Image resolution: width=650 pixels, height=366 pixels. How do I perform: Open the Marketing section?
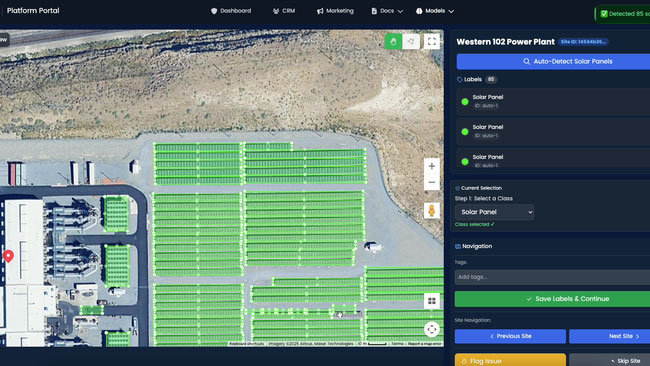[335, 11]
